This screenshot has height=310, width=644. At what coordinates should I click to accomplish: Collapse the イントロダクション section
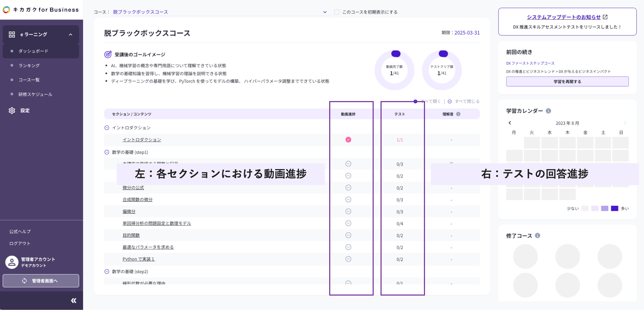coord(107,128)
